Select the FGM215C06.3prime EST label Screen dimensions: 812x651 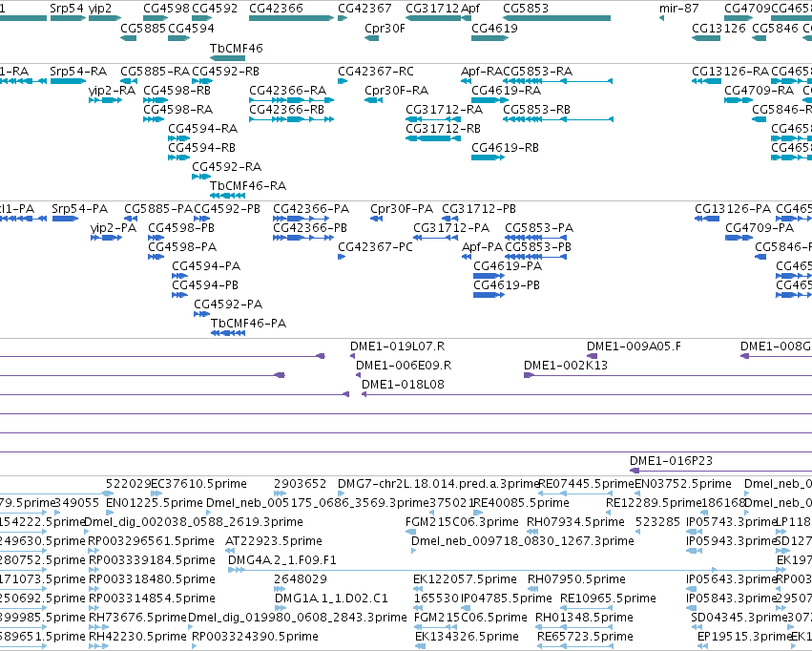click(x=462, y=522)
